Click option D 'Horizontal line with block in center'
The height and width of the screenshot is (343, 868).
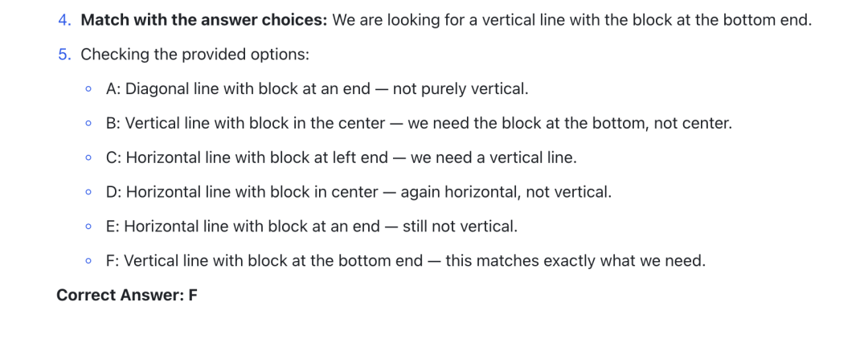(252, 192)
